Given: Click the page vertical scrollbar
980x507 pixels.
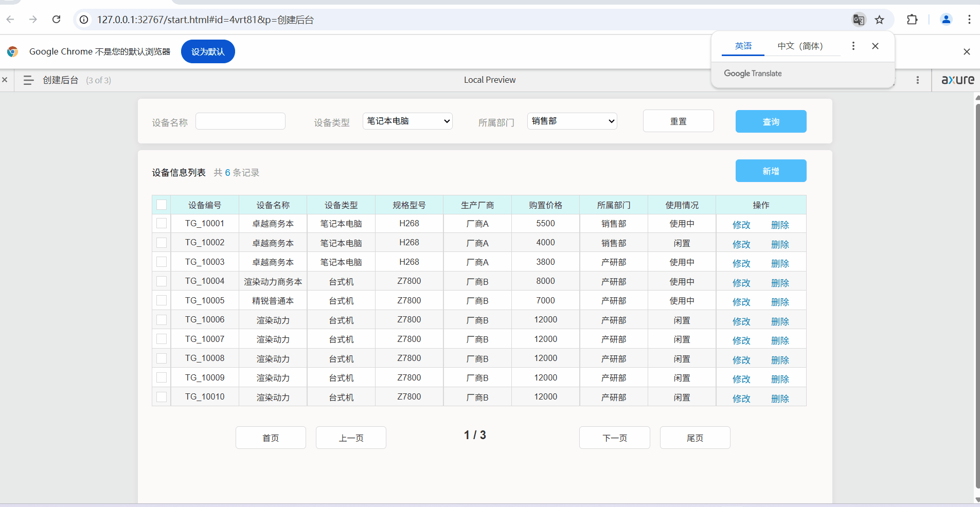Looking at the screenshot, I should [977, 296].
